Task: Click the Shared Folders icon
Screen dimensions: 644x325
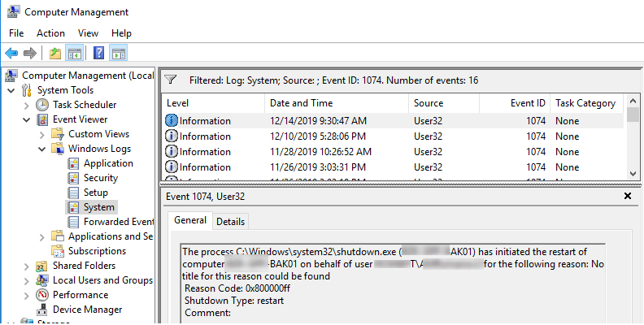Action: pos(42,266)
